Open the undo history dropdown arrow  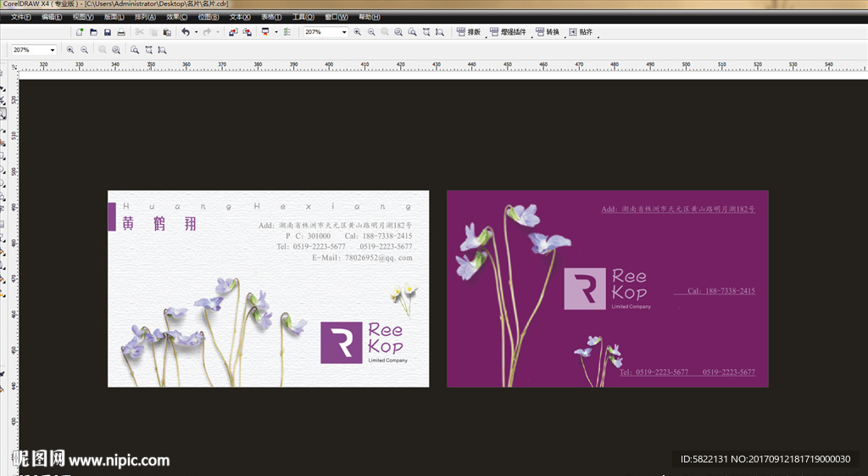pyautogui.click(x=196, y=32)
